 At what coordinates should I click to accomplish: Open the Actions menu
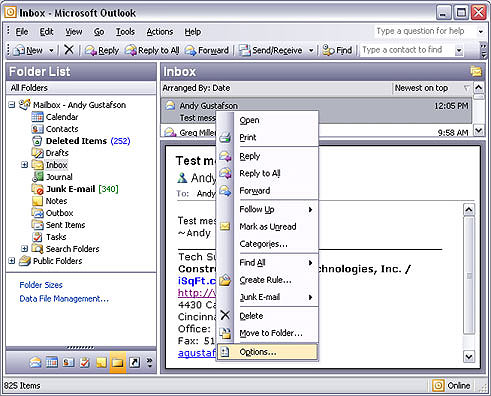(x=160, y=32)
